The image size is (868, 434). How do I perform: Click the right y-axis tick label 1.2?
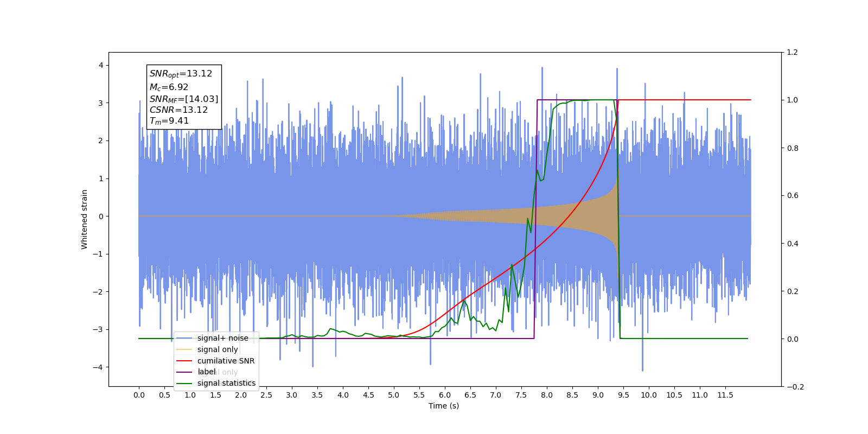click(793, 53)
